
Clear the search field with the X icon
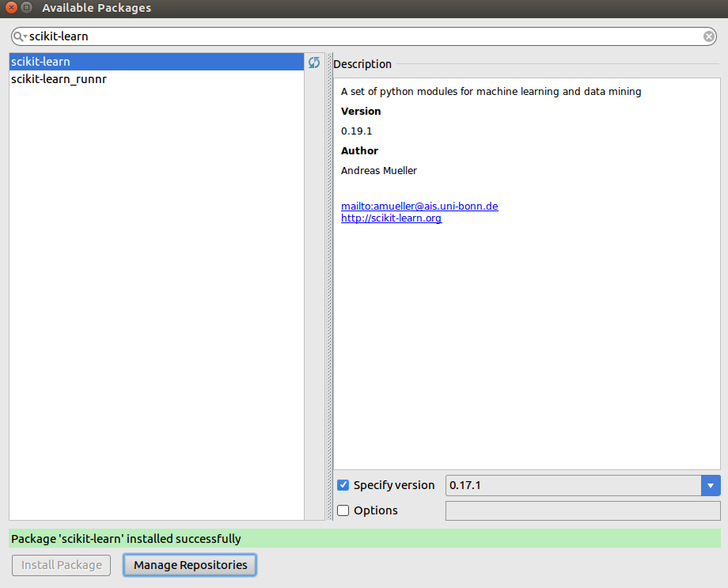coord(708,36)
